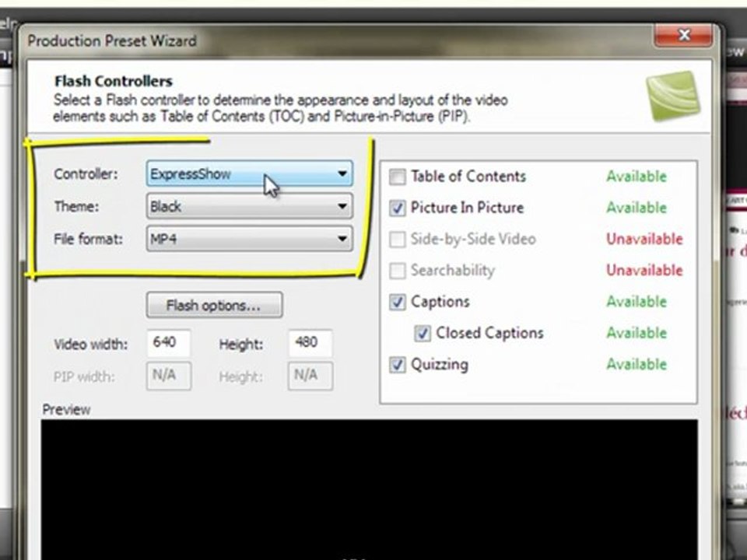The image size is (747, 560).
Task: Toggle the Side-by-Side Video checkbox
Action: click(398, 239)
